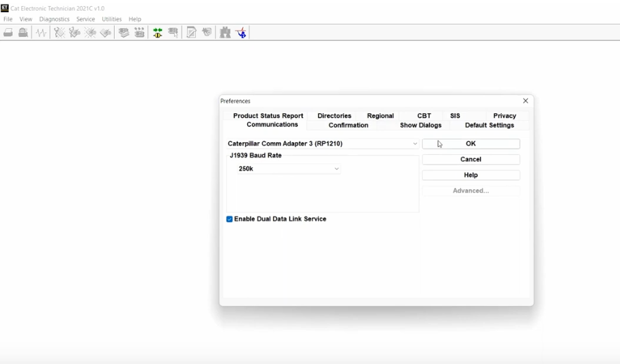Image resolution: width=620 pixels, height=364 pixels.
Task: Open the Status Tool waveform icon
Action: 41,33
